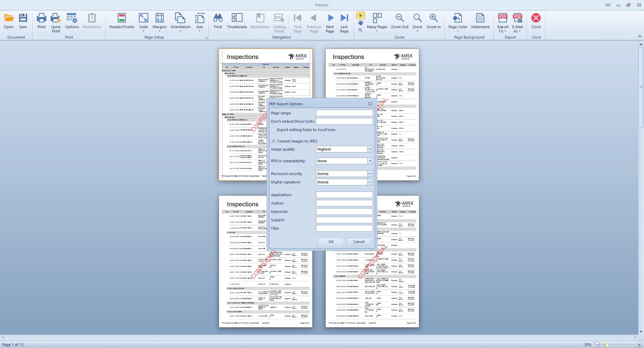Click into the Title field
This screenshot has height=348, width=644.
[x=344, y=228]
